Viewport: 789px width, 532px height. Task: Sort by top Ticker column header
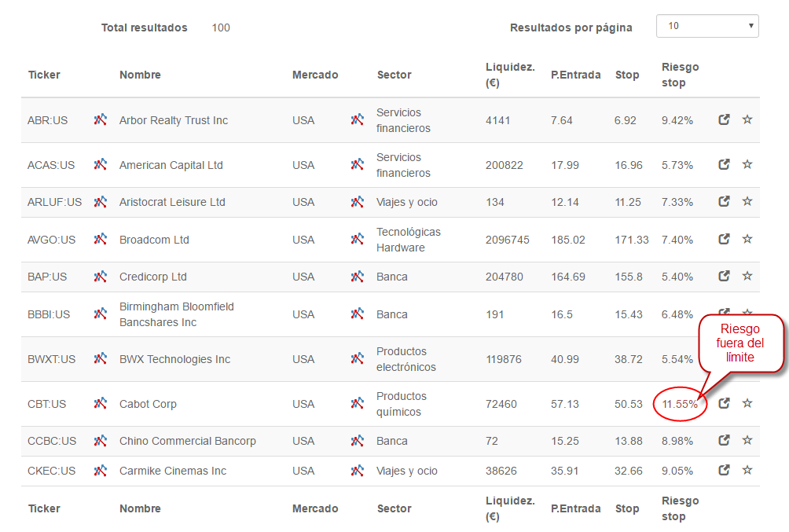(x=44, y=75)
